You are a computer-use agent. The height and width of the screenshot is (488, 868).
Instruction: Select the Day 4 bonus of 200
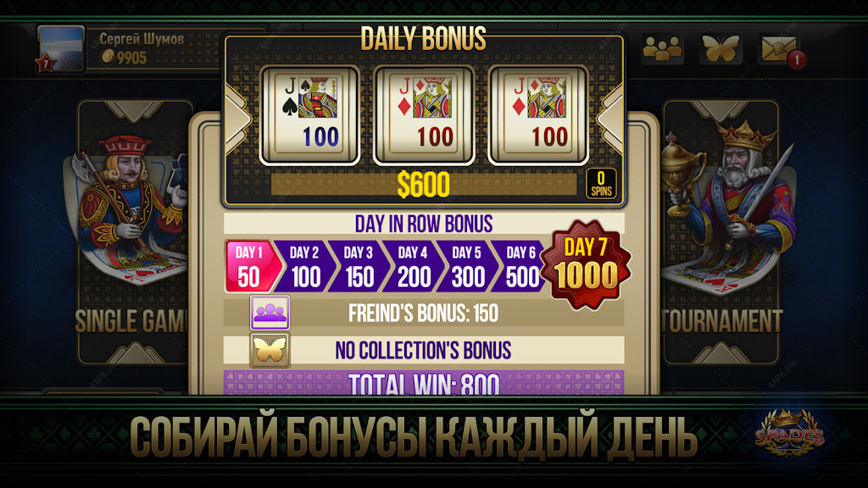tap(414, 266)
